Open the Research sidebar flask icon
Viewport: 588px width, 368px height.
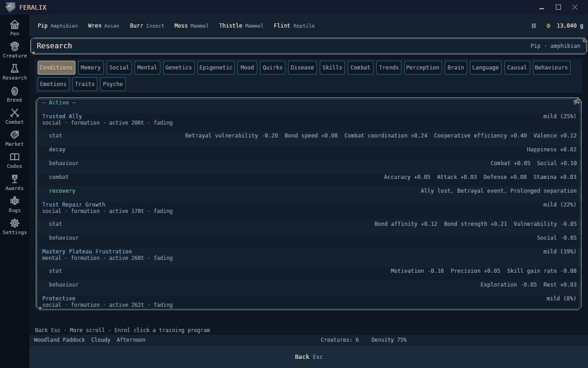15,68
